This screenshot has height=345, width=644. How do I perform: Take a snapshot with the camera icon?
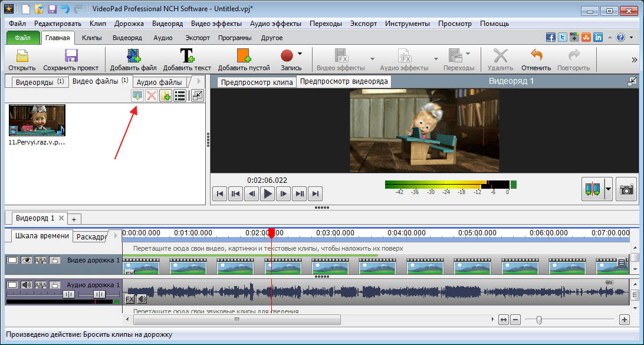(x=626, y=189)
